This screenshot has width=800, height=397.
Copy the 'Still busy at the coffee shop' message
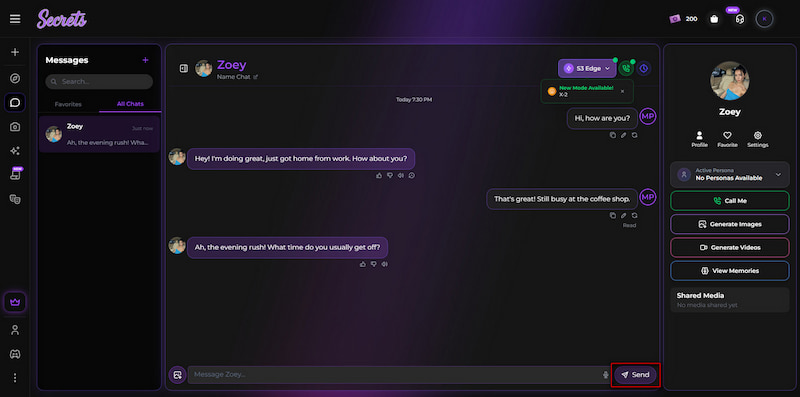pyautogui.click(x=613, y=215)
